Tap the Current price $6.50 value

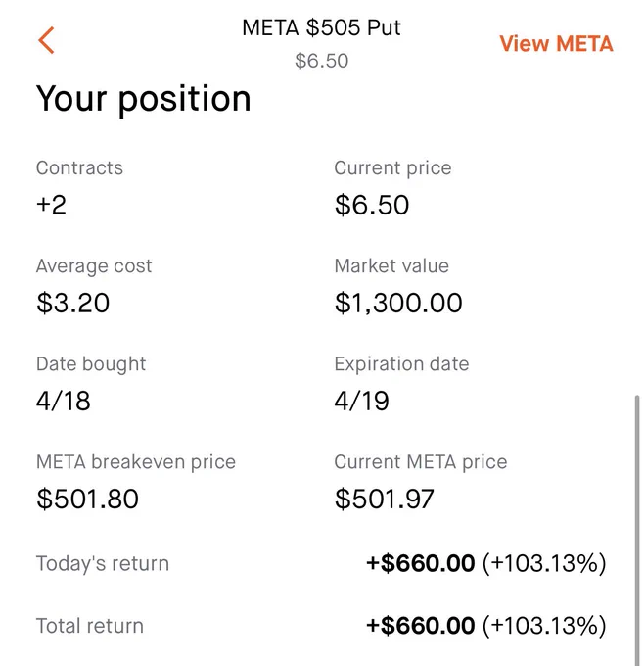coord(372,205)
